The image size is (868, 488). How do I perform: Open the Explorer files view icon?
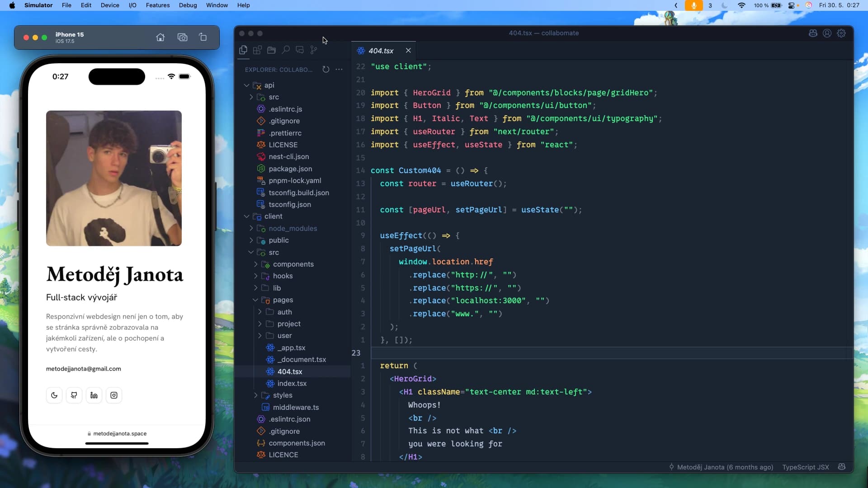click(x=243, y=50)
